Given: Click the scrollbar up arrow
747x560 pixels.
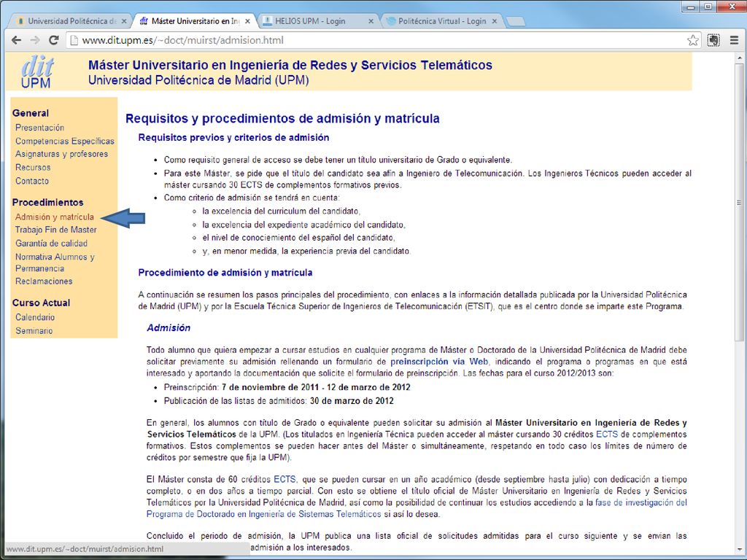Looking at the screenshot, I should coord(739,58).
